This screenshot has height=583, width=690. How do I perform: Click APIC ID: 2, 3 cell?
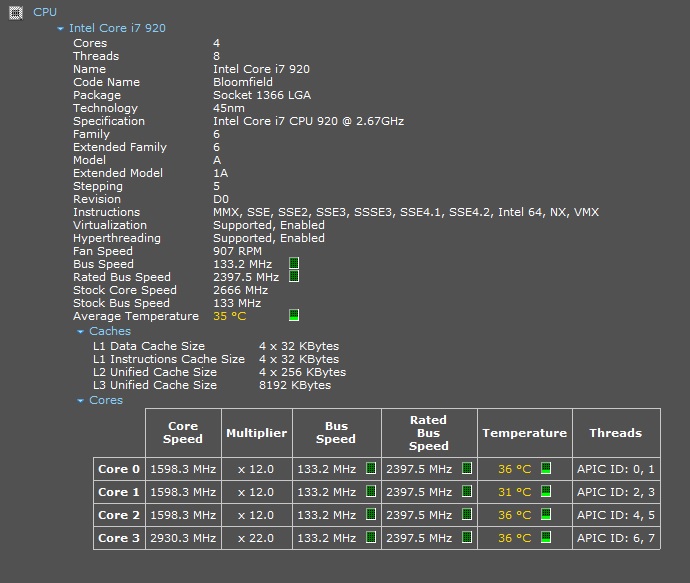[x=616, y=492]
